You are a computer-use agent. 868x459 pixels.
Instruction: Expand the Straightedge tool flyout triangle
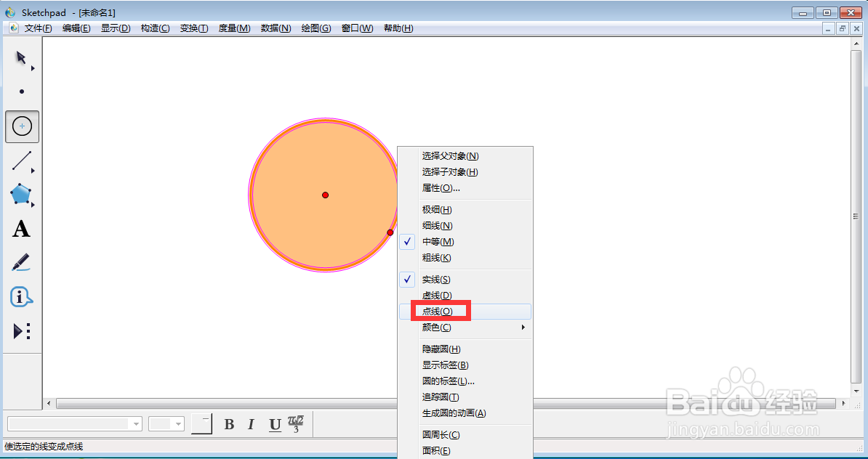point(33,171)
